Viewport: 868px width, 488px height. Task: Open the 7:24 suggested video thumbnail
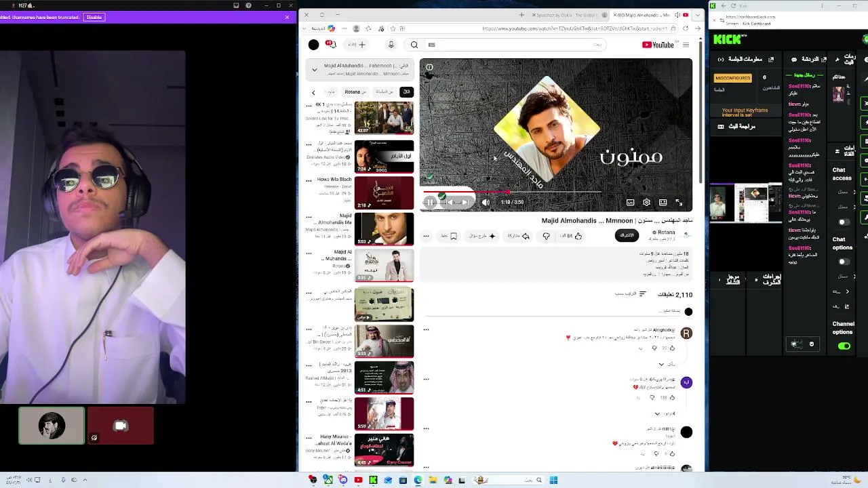[384, 156]
